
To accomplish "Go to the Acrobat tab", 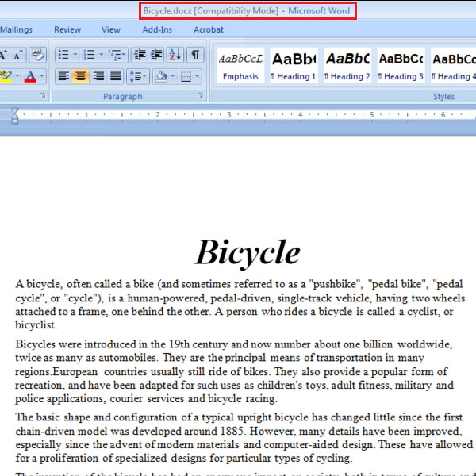I will tap(209, 29).
